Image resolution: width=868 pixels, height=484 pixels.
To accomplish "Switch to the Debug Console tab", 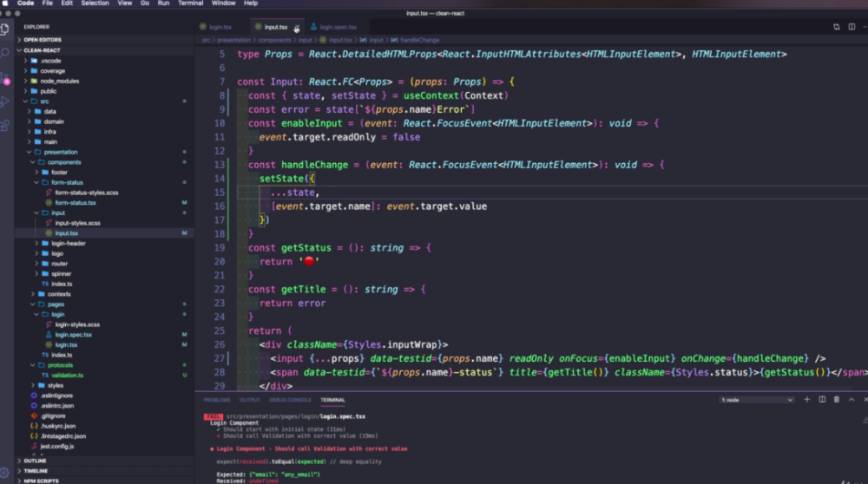I will tap(290, 400).
